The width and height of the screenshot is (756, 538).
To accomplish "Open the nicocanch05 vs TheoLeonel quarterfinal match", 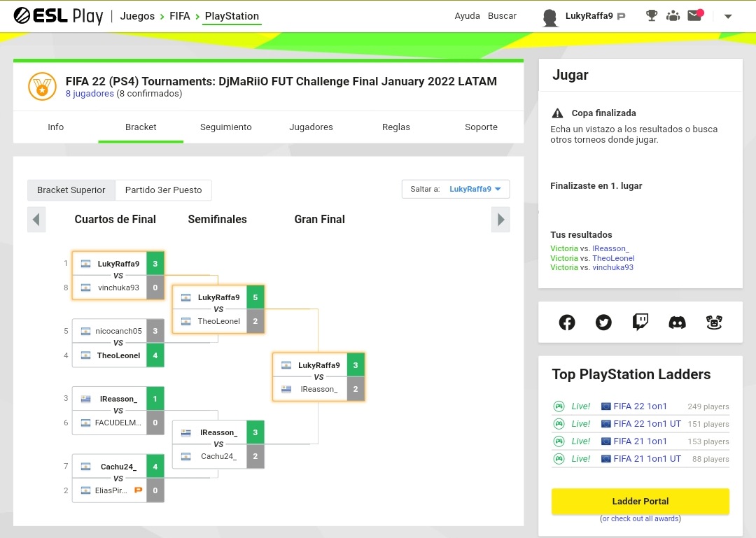I will 118,344.
